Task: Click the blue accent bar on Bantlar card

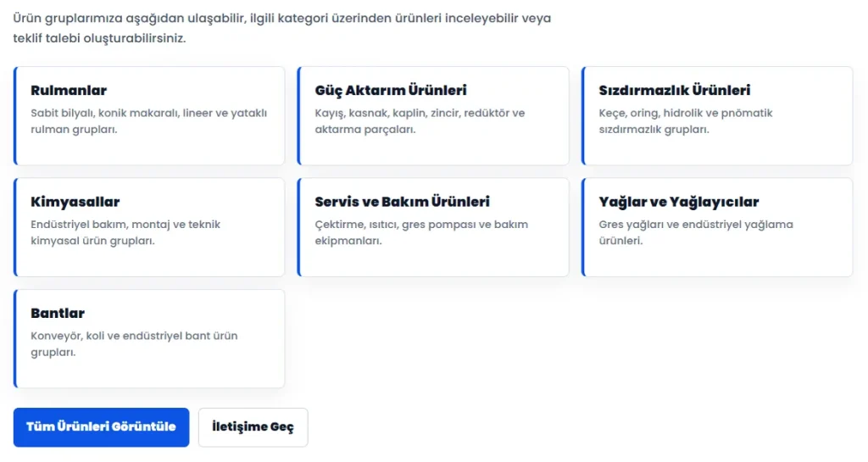Action: 15,338
